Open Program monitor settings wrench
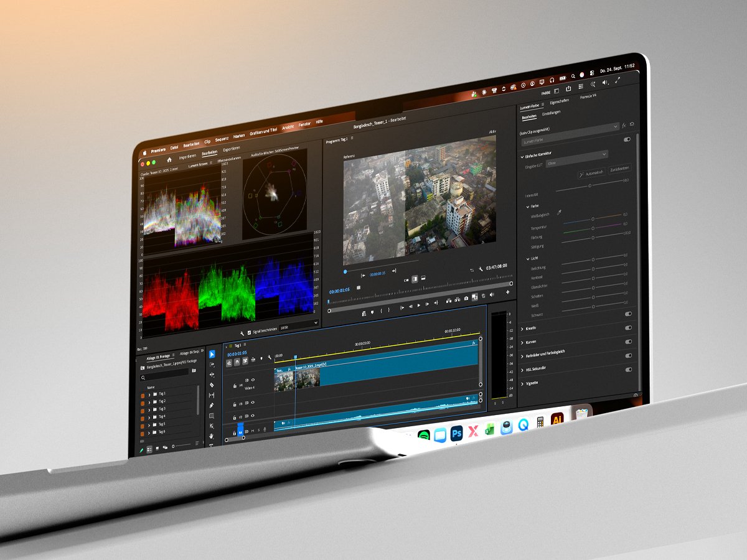 (481, 269)
